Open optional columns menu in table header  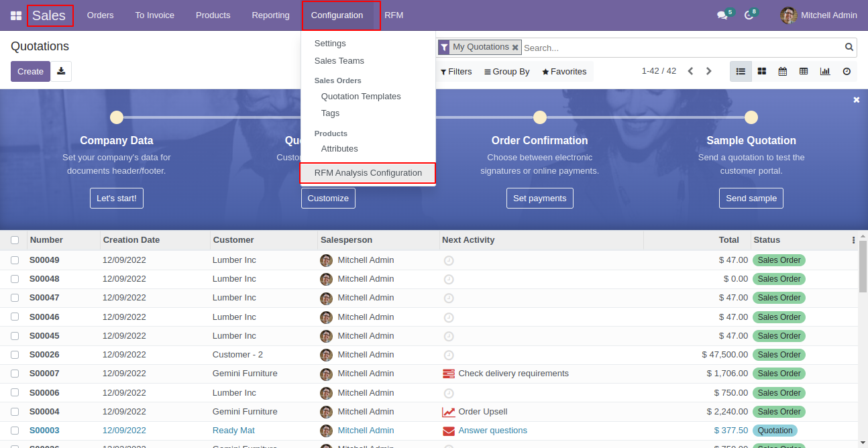tap(853, 240)
